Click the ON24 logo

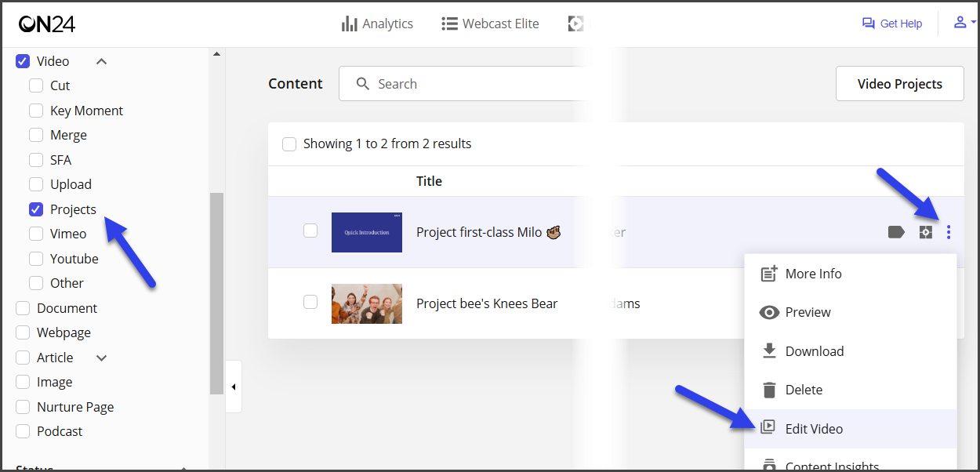click(x=47, y=24)
